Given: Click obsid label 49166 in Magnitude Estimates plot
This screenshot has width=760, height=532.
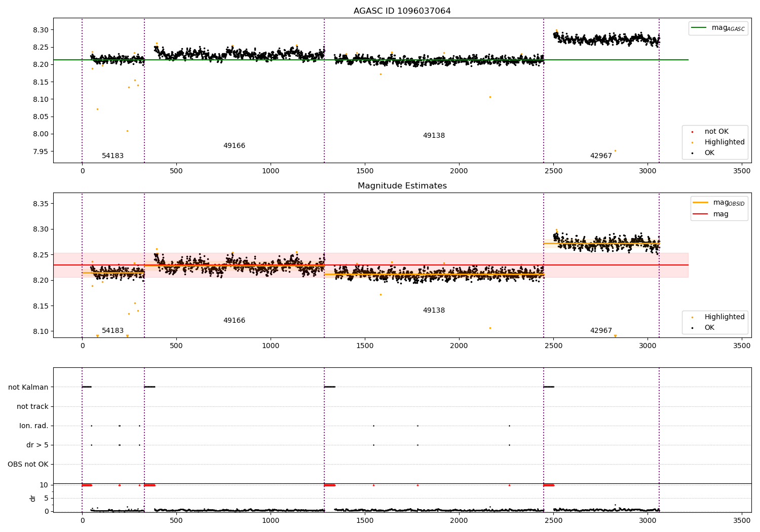Looking at the screenshot, I should (234, 321).
